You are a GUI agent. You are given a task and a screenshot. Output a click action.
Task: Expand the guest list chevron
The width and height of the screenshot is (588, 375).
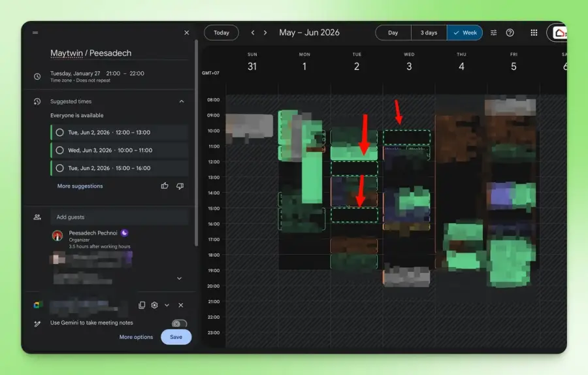tap(179, 278)
